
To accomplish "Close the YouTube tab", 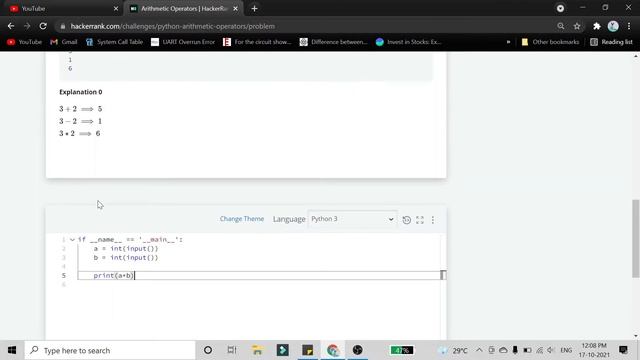I will click(116, 9).
